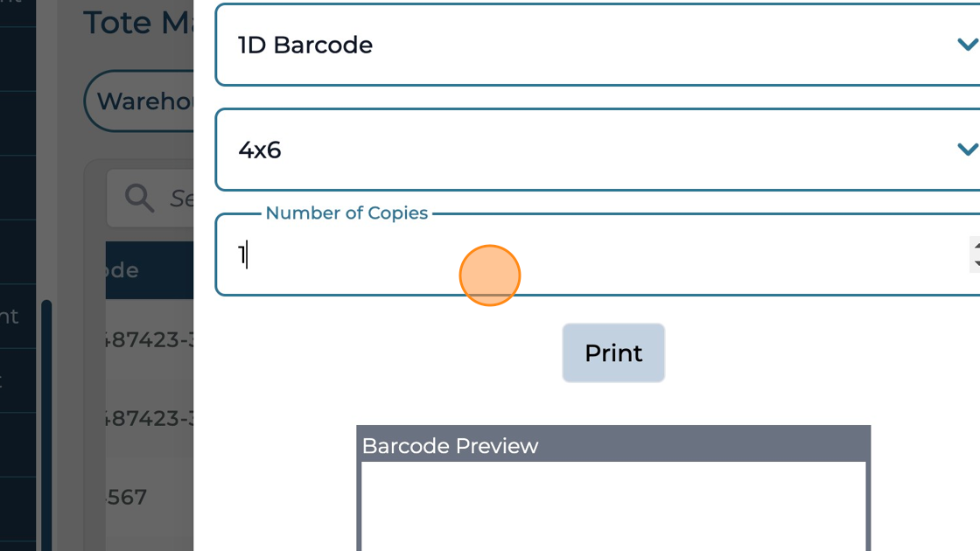Viewport: 980px width, 551px height.
Task: Click the sidebar vertical scrollbar
Action: click(46, 420)
